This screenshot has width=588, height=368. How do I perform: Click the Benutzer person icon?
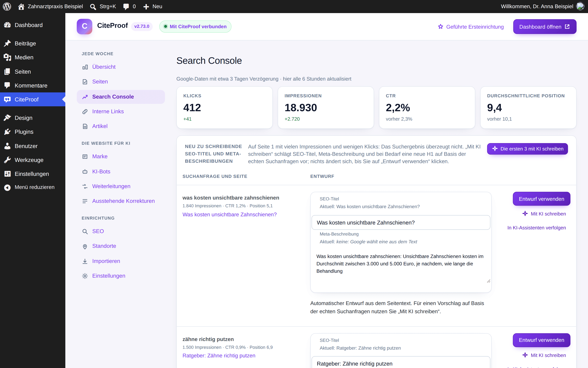(x=7, y=146)
